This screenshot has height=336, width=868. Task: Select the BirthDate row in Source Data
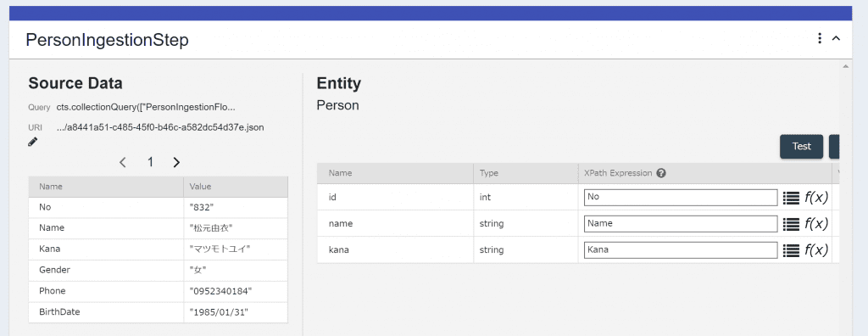(x=158, y=312)
